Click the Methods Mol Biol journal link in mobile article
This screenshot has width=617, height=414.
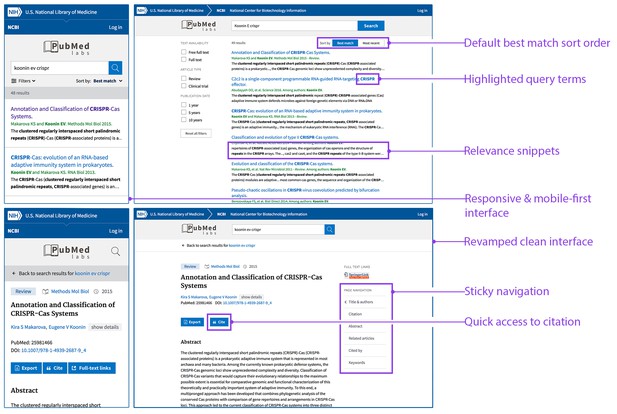pyautogui.click(x=70, y=291)
